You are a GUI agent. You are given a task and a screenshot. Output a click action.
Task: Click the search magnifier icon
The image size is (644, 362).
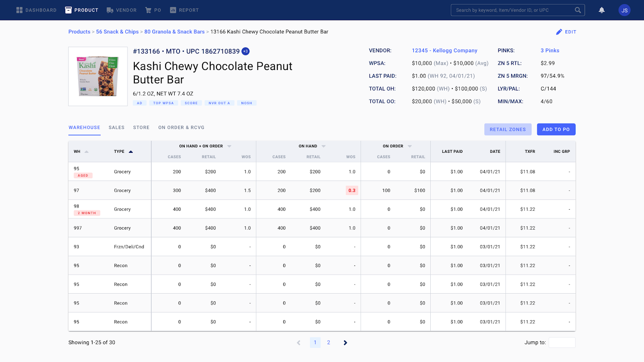pos(578,10)
